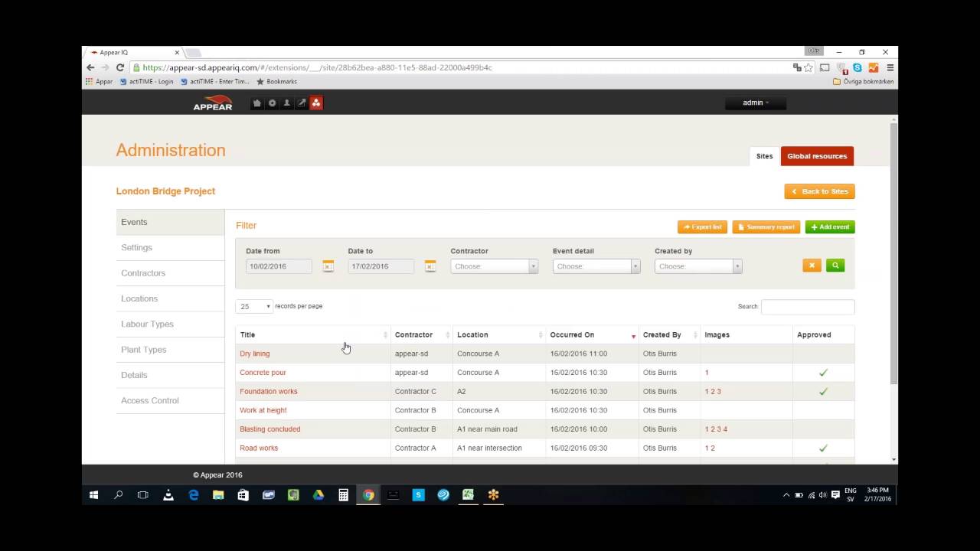This screenshot has width=980, height=551.
Task: Select Contractors in the sidebar
Action: [171, 273]
